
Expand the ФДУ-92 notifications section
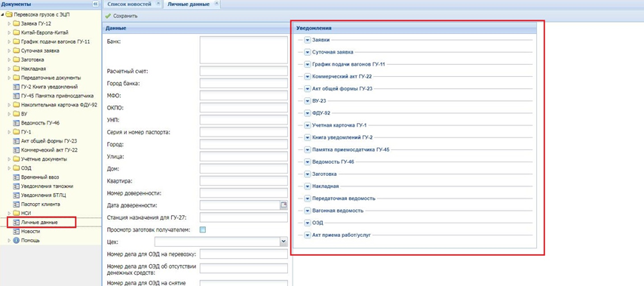(307, 113)
